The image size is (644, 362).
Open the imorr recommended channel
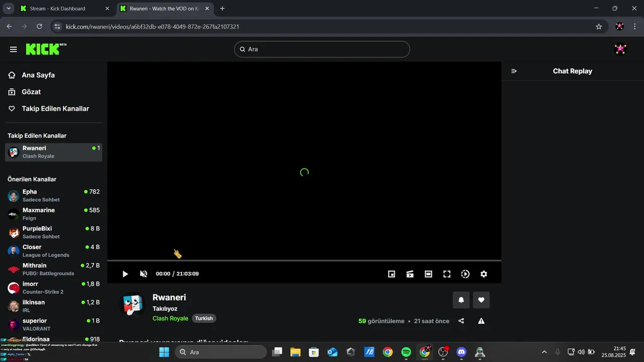pyautogui.click(x=54, y=288)
